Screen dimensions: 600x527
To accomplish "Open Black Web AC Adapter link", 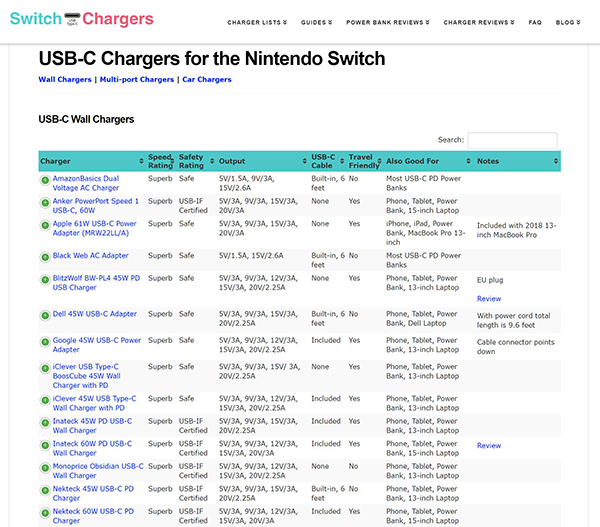I will (90, 256).
